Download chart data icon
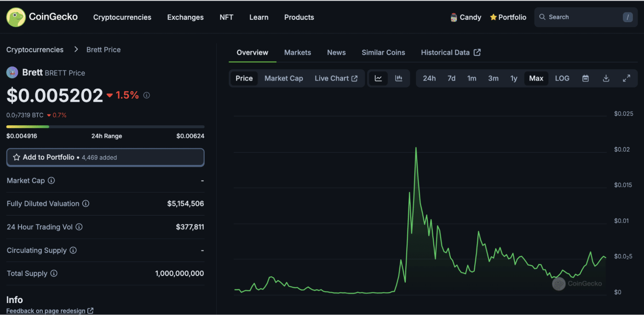This screenshot has width=644, height=315. click(x=606, y=78)
